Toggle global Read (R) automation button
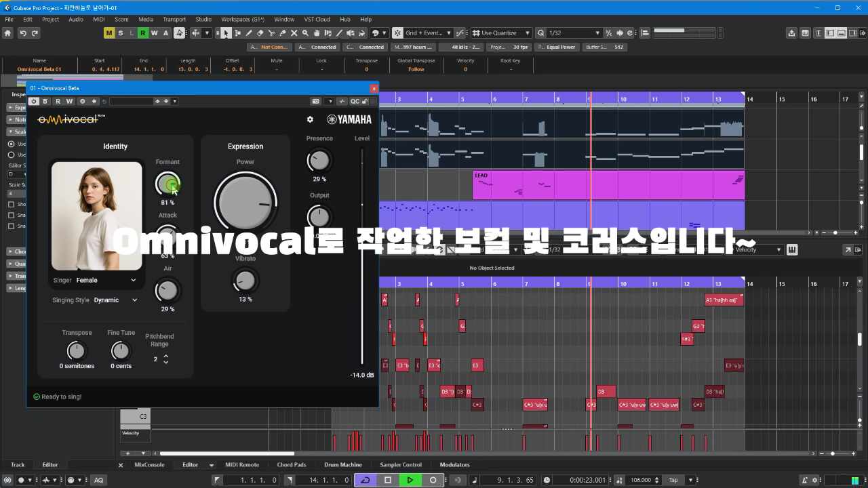 click(143, 33)
